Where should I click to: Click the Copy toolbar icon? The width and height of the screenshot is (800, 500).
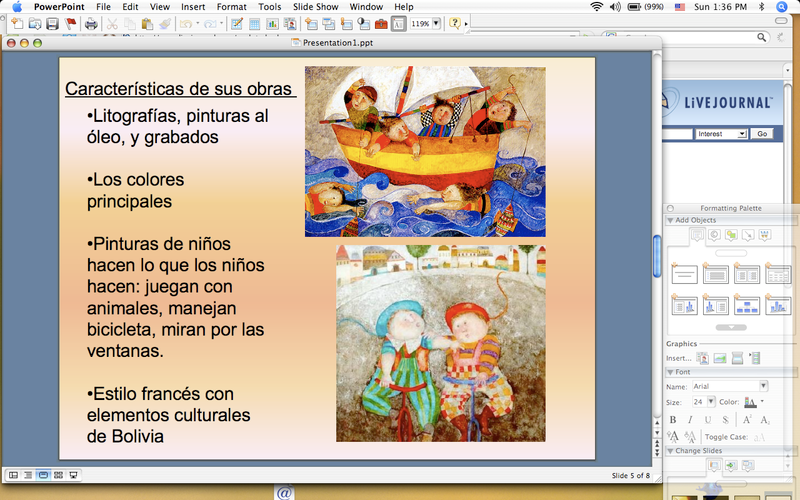tap(130, 23)
